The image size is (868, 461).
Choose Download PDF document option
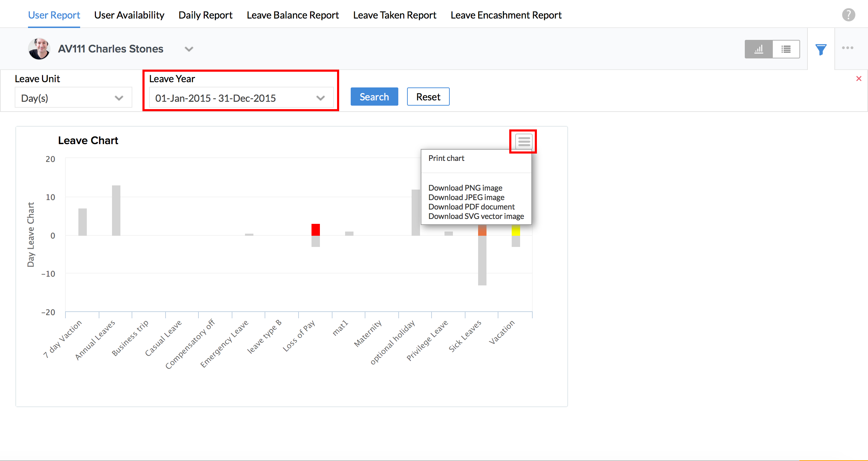click(471, 207)
